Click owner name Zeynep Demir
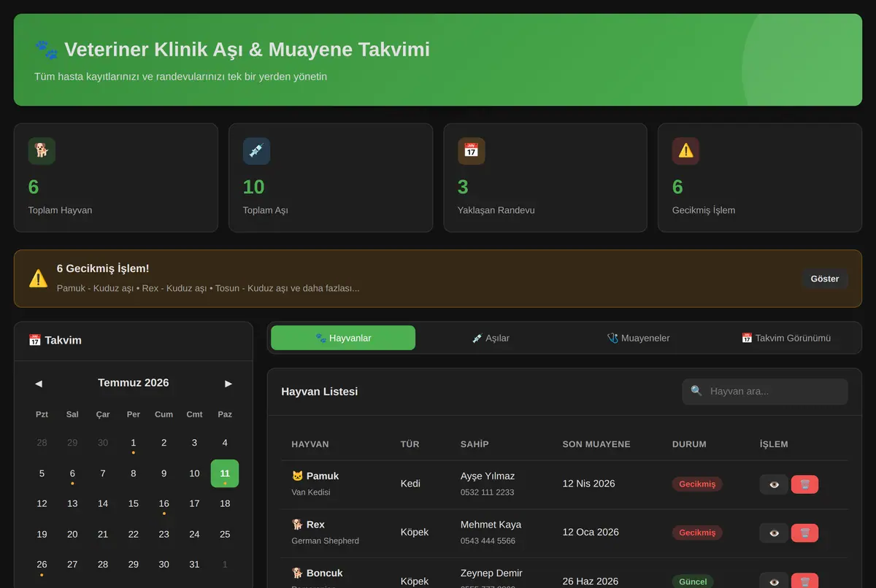Image resolution: width=876 pixels, height=588 pixels. (x=491, y=573)
